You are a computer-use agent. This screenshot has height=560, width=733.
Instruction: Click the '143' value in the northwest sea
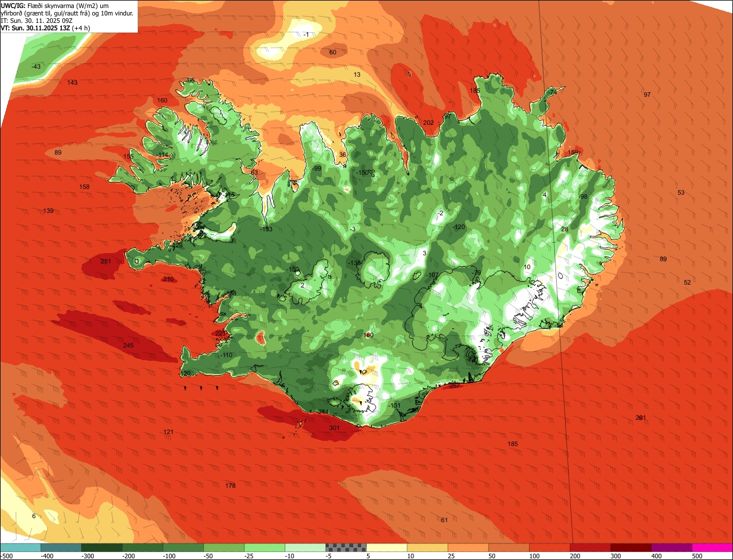72,82
